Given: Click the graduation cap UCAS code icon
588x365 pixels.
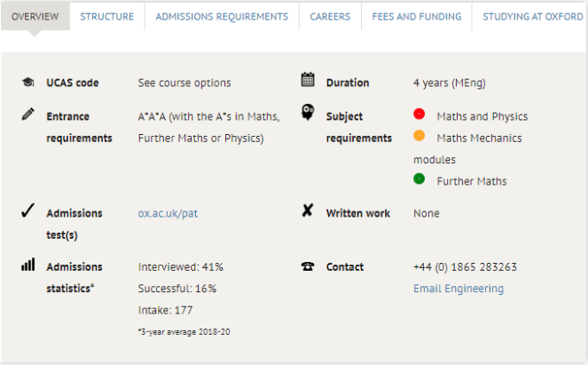Looking at the screenshot, I should click(28, 82).
